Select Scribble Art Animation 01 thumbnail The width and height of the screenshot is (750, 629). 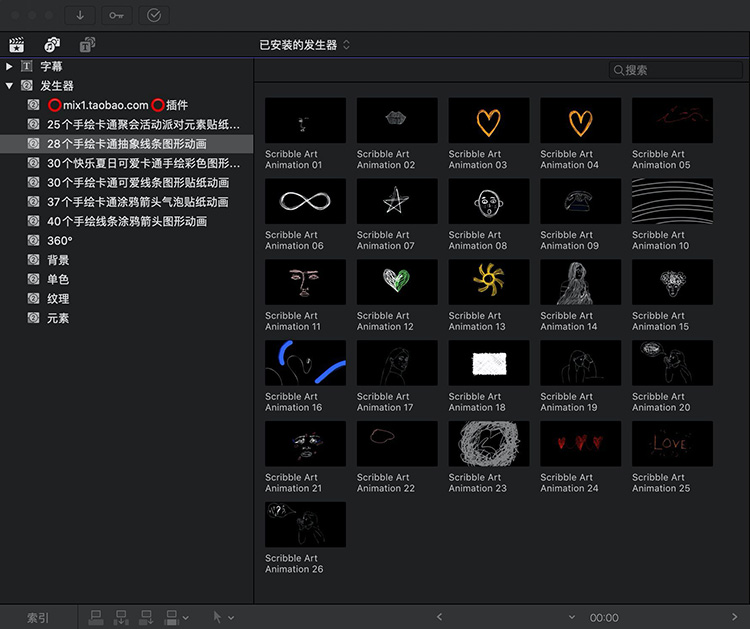305,120
